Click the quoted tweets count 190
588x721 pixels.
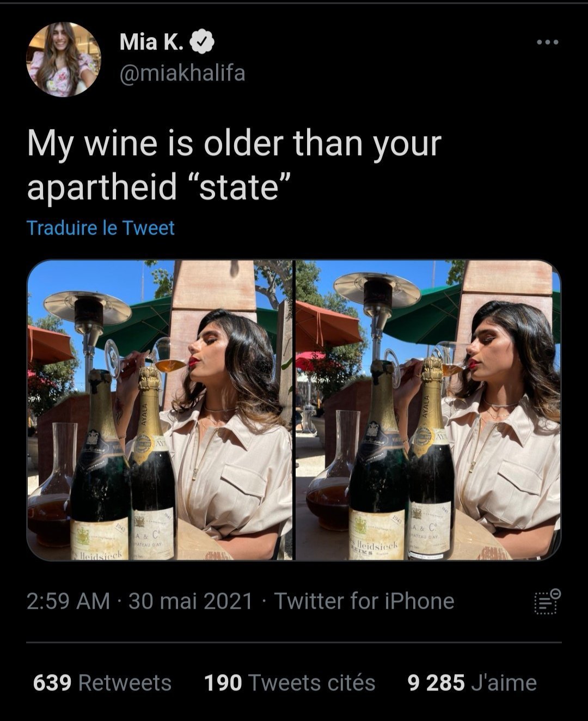pyautogui.click(x=223, y=682)
